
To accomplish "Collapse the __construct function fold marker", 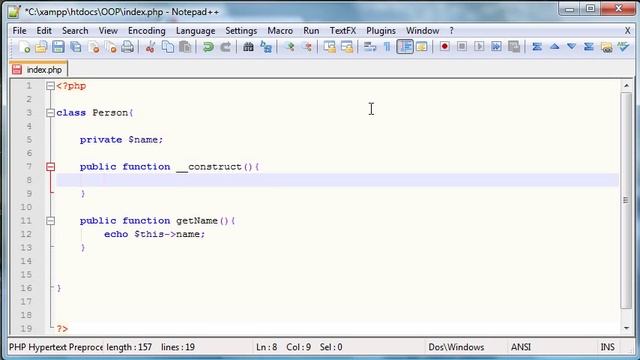I will [x=50, y=167].
